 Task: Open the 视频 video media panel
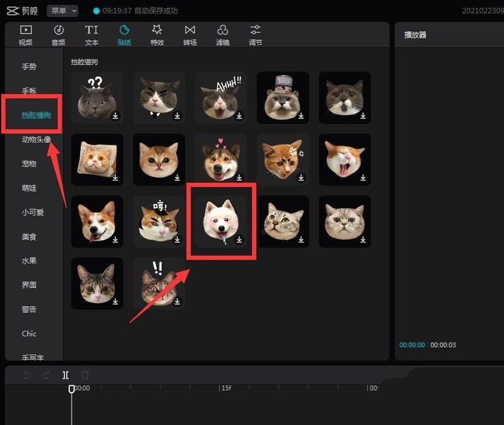[26, 35]
